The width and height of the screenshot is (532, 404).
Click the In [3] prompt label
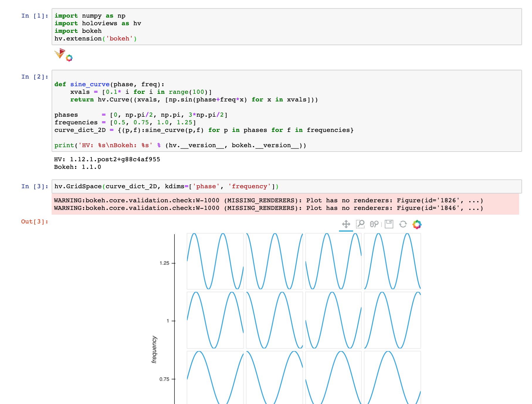[x=34, y=186]
